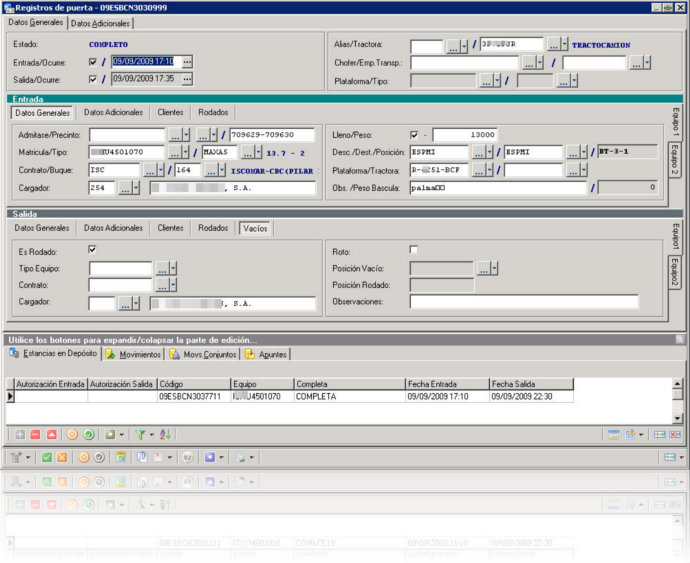This screenshot has height=563, width=690.
Task: Toggle the Roto checkbox
Action: click(413, 250)
